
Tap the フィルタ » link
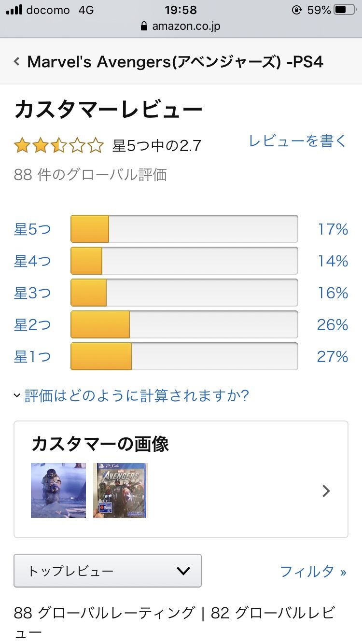pos(313,572)
